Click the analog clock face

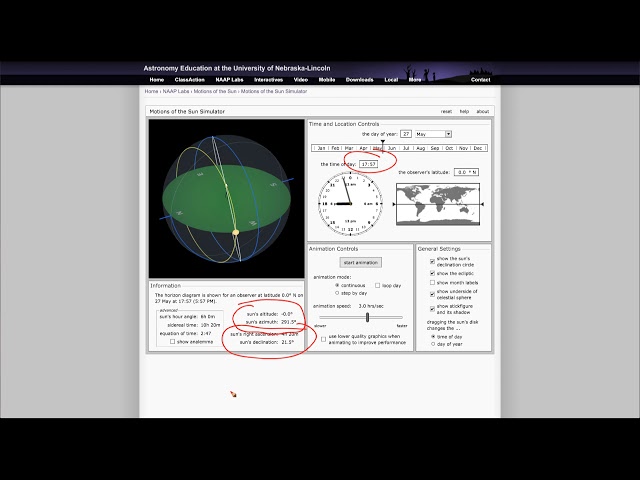point(350,203)
